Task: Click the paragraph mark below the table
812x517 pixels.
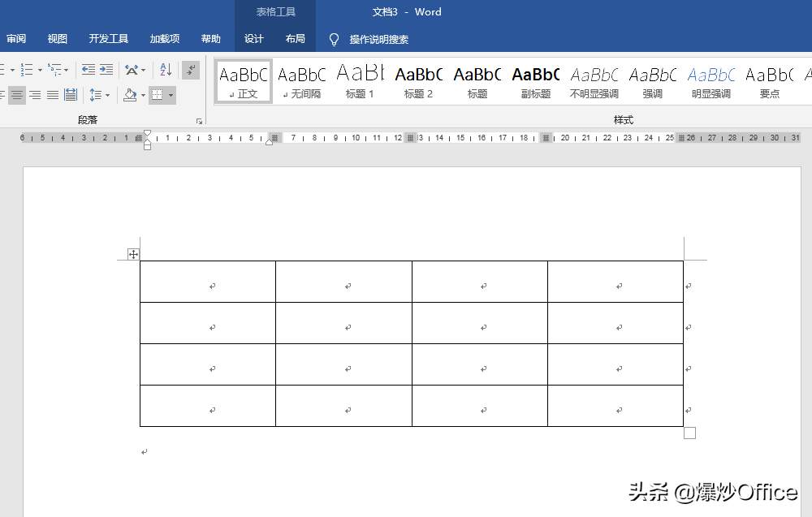Action: coord(145,452)
